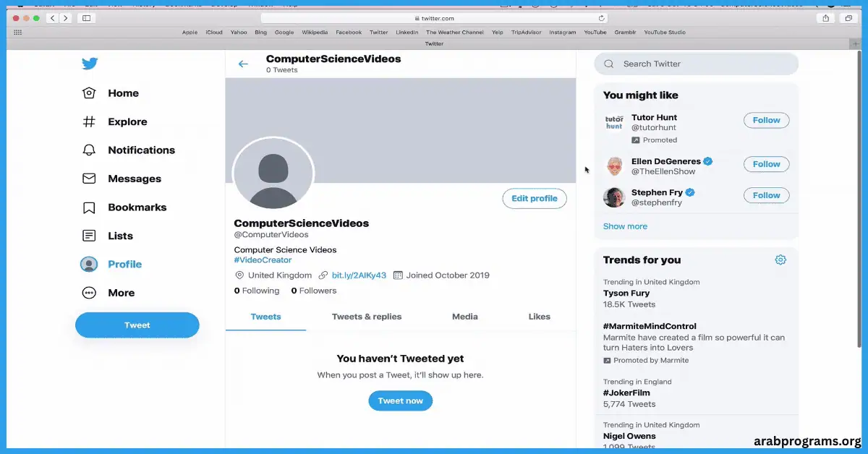
Task: Follow Stephen Fry
Action: tap(766, 195)
